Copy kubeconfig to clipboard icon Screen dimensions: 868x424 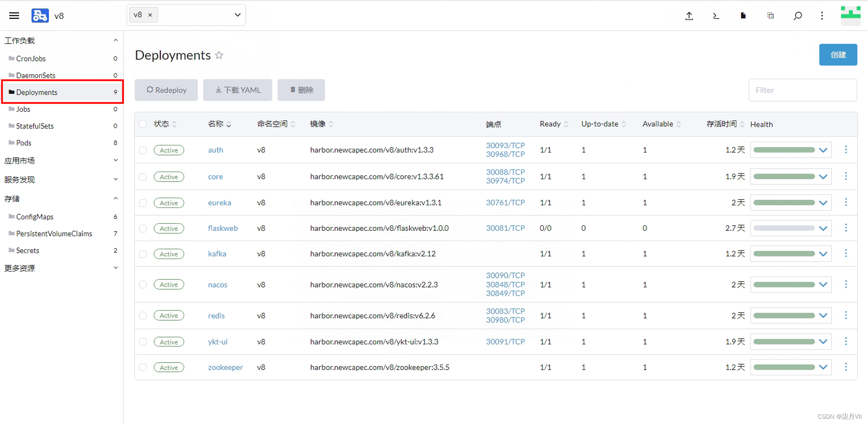tap(770, 16)
